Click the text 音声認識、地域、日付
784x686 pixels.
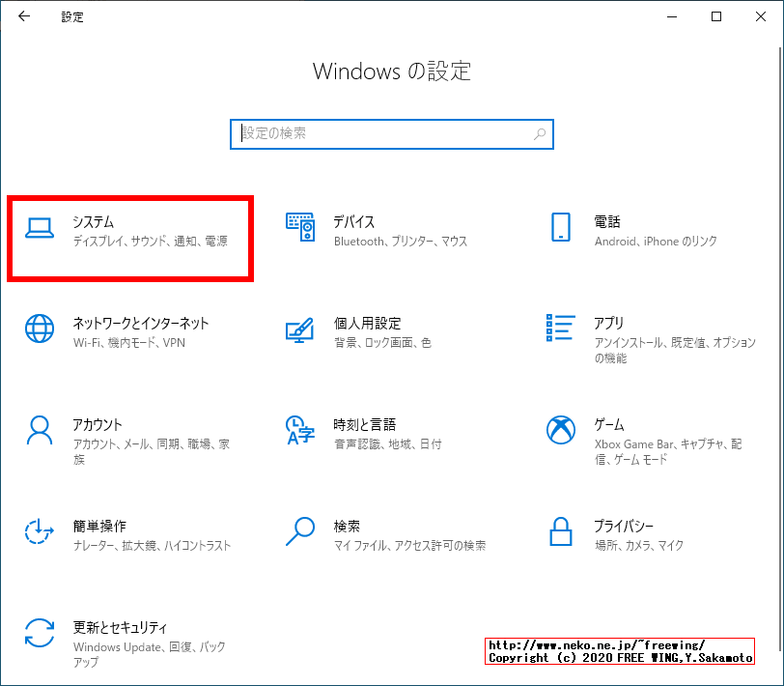click(x=388, y=444)
